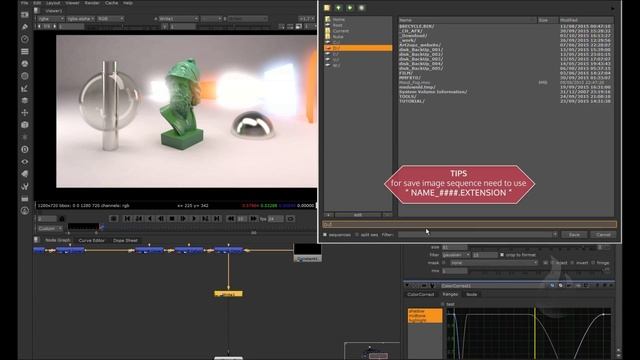Click the create new folder icon
This screenshot has height=360, width=640.
point(361,8)
